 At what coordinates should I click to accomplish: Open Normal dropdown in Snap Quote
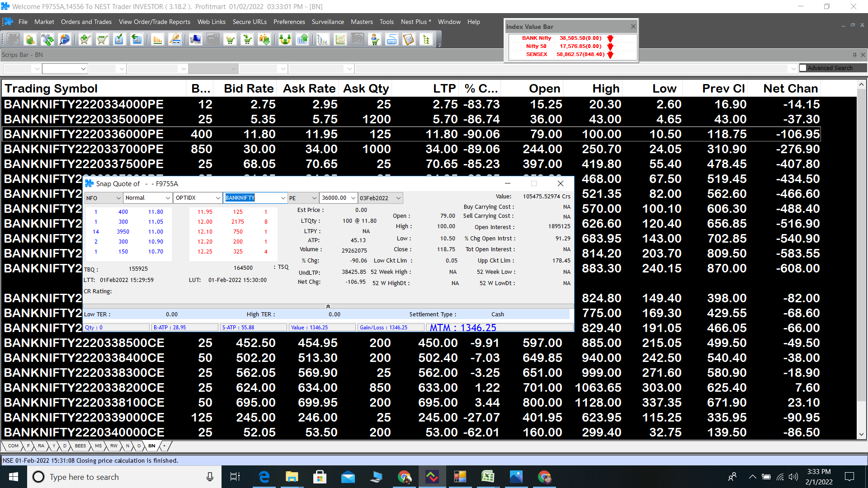tap(167, 198)
